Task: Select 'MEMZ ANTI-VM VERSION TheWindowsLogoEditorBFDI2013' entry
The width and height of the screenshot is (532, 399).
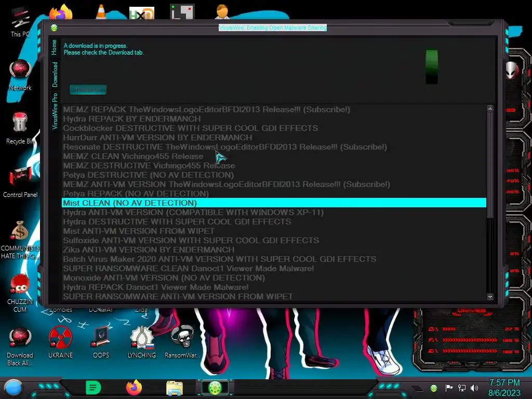Action: point(274,184)
